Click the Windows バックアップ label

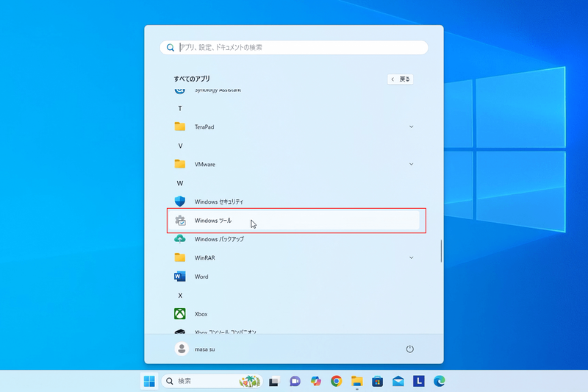click(219, 239)
